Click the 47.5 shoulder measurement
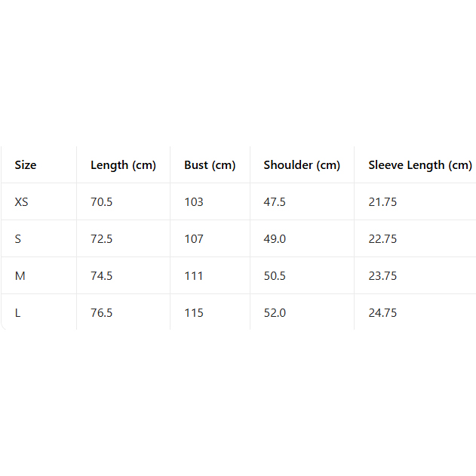 click(x=275, y=202)
